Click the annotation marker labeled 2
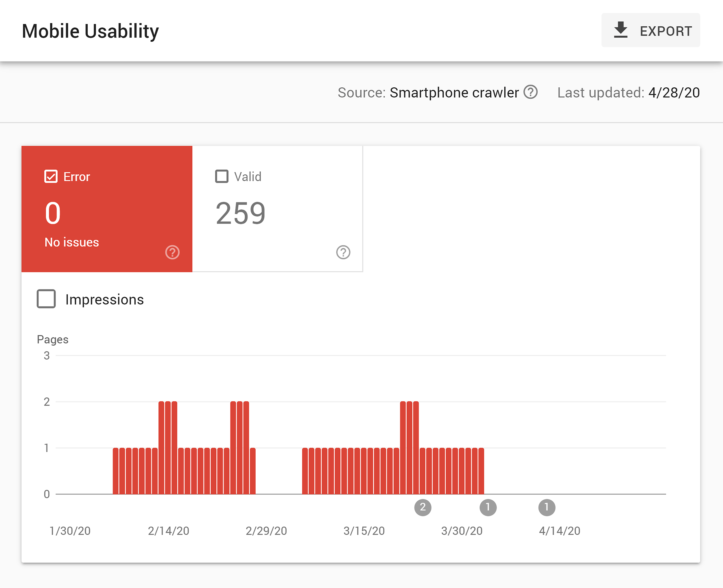Viewport: 723px width, 588px height. [423, 507]
